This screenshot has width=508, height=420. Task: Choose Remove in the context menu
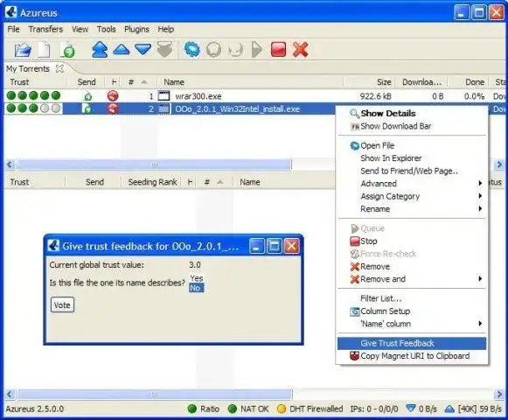tap(412, 267)
